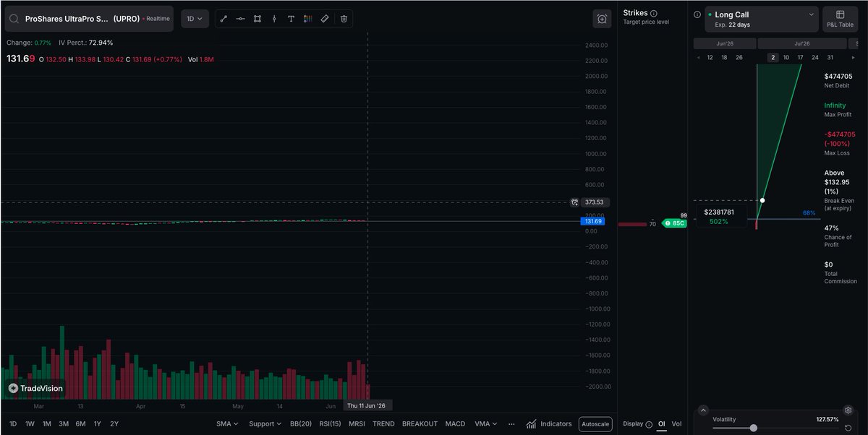Image resolution: width=868 pixels, height=435 pixels.
Task: Select the Jun'26 expiration month
Action: [x=724, y=43]
